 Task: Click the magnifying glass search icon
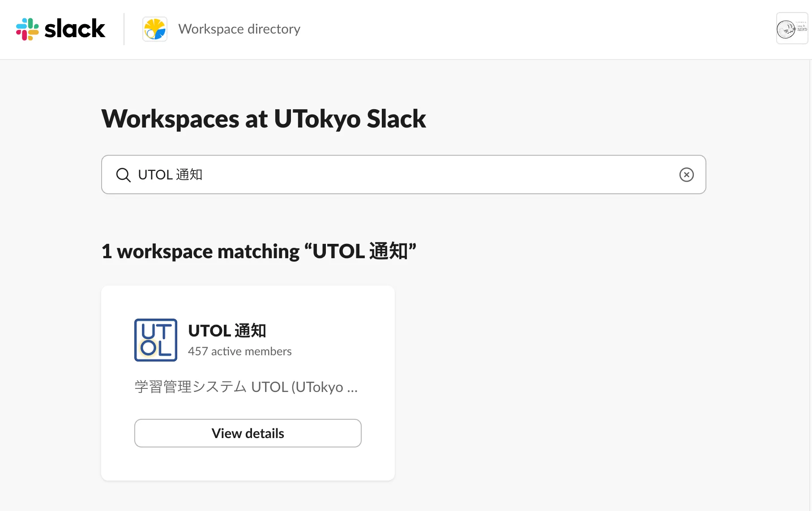click(x=123, y=175)
